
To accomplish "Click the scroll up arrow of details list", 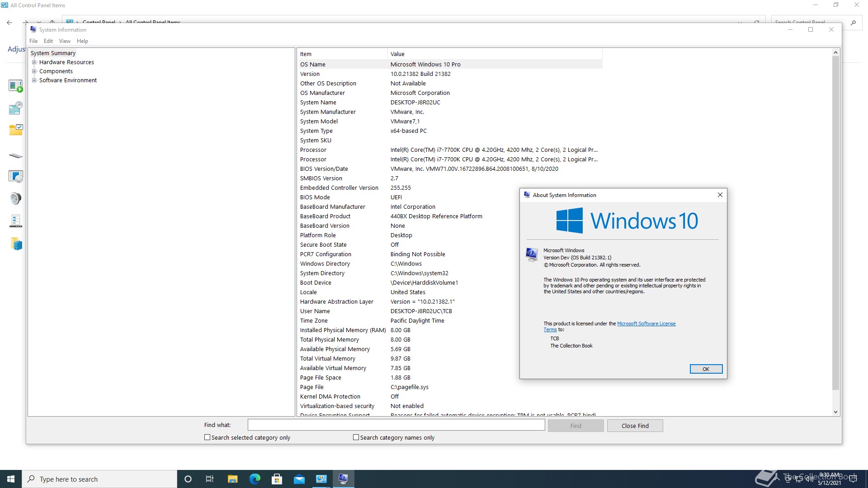I will 835,53.
